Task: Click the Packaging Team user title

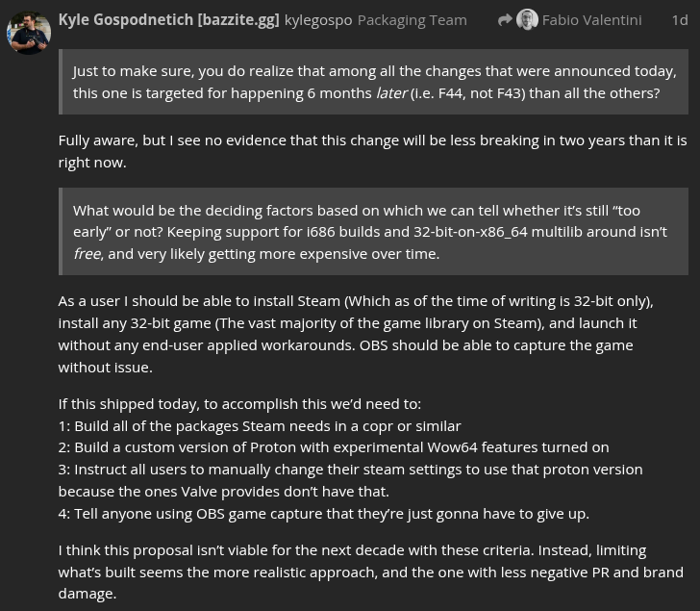Action: click(x=412, y=19)
